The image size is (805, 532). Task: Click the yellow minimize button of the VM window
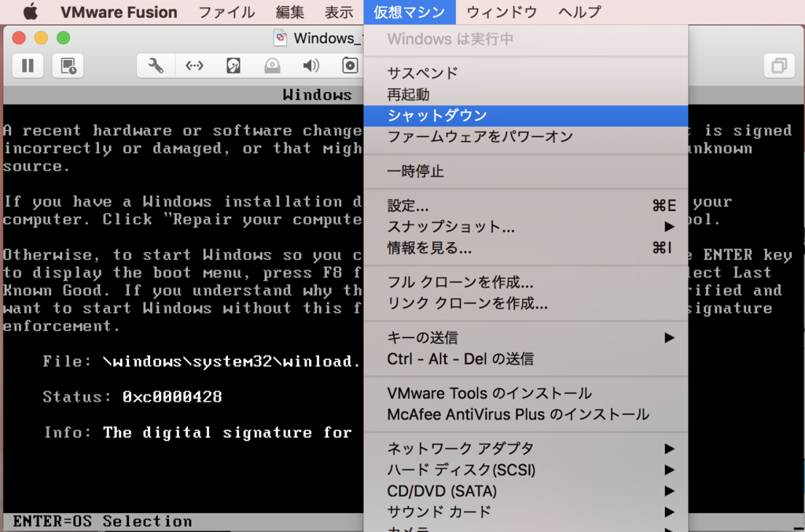pyautogui.click(x=41, y=38)
